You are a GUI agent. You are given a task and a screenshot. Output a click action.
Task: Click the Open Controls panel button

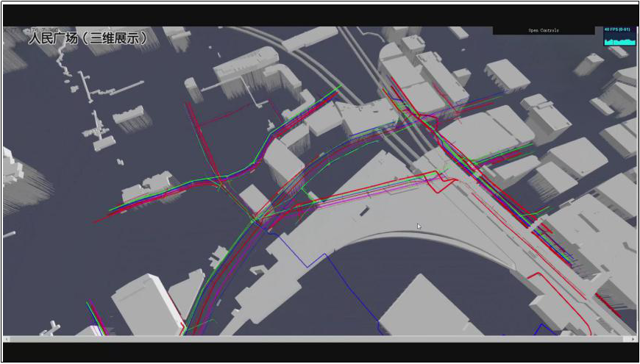point(544,30)
